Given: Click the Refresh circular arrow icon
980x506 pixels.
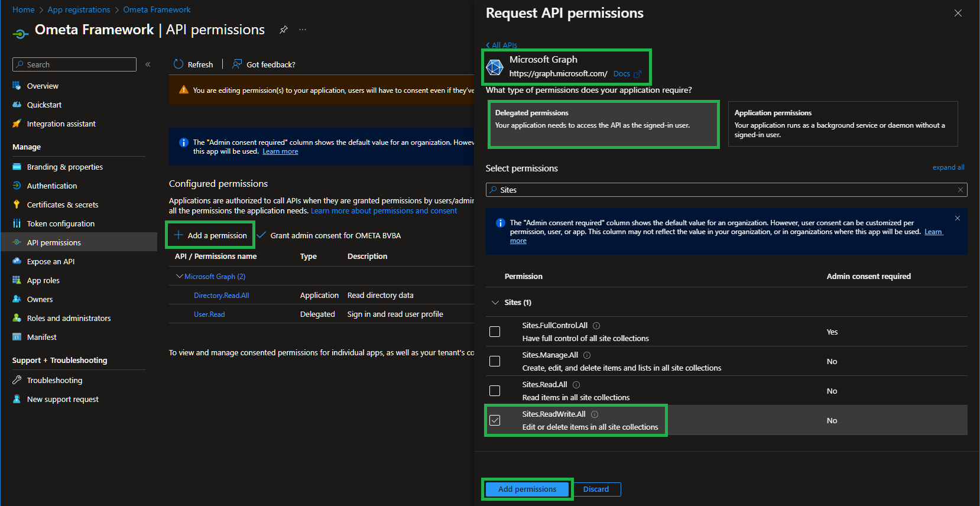Looking at the screenshot, I should pyautogui.click(x=179, y=64).
